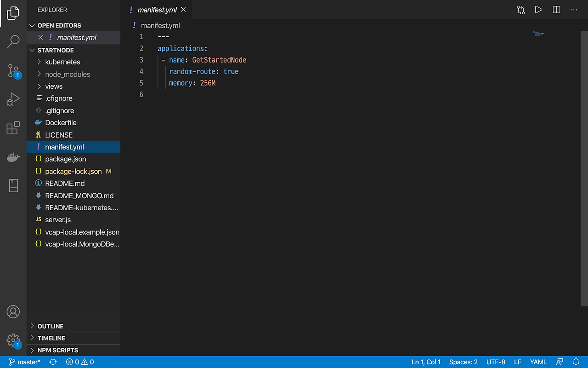
Task: Expand the Outline section
Action: 73,326
